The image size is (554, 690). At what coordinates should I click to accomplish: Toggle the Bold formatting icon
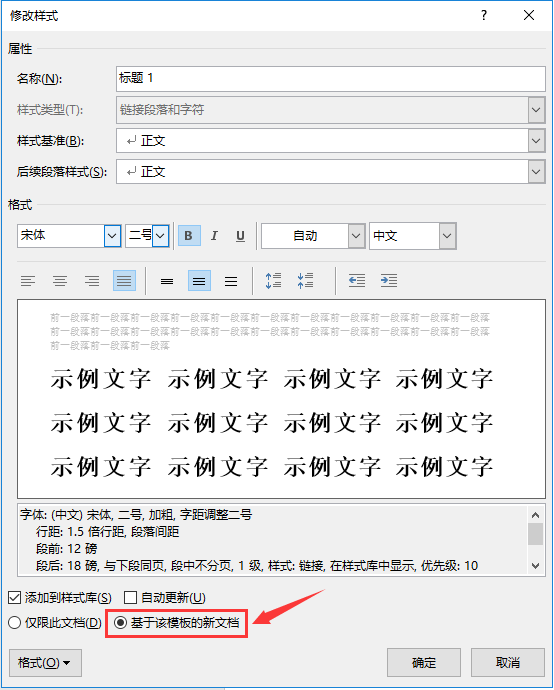tap(189, 236)
